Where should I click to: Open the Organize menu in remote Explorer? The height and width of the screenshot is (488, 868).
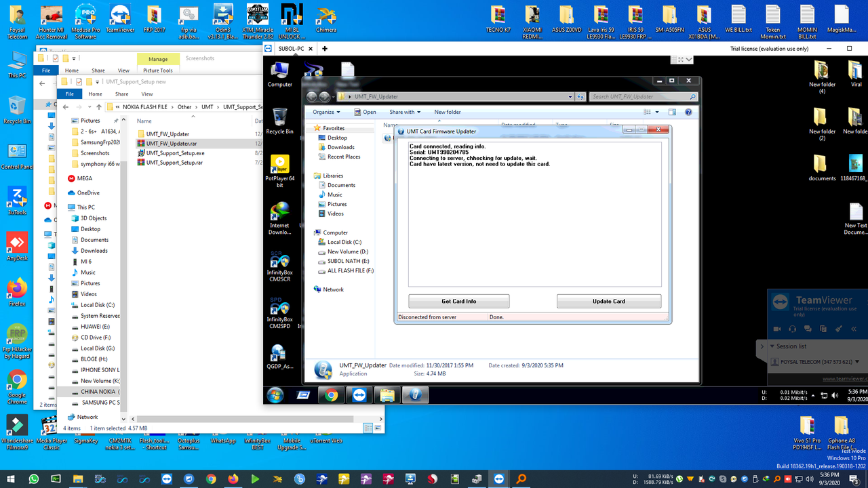(x=325, y=112)
